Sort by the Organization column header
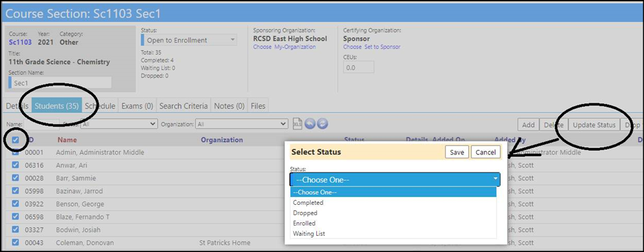 tap(222, 140)
